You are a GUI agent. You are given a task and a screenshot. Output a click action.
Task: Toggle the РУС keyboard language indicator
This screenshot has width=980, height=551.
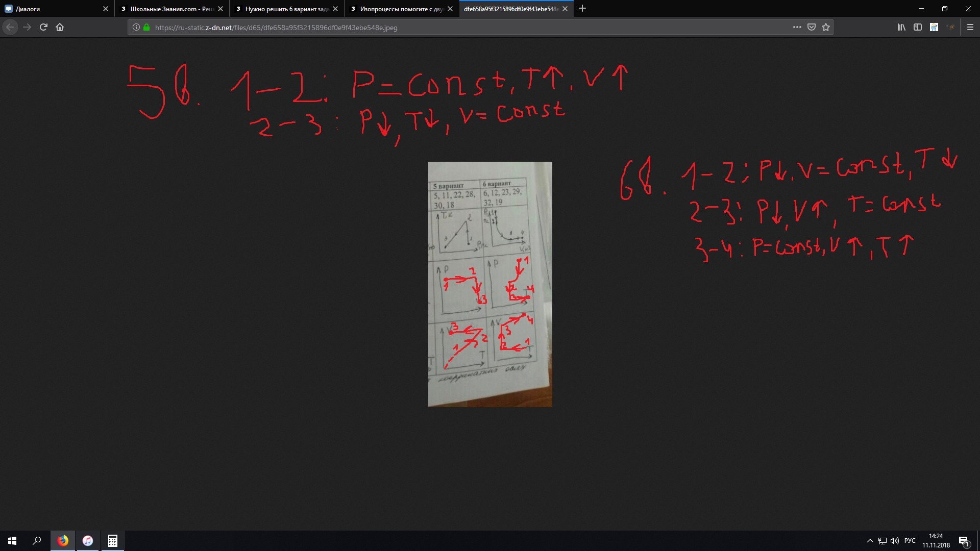910,541
